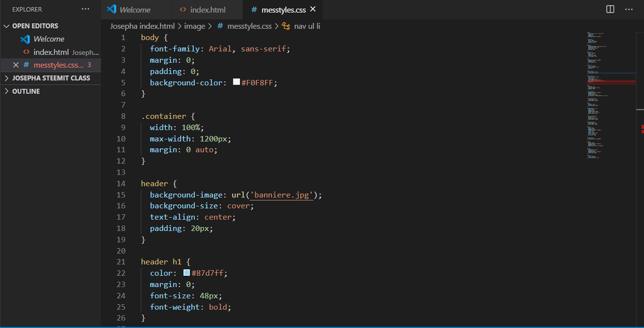Image resolution: width=644 pixels, height=328 pixels.
Task: Click the HTML file icon beside index.html in Open Editors
Action: [x=26, y=52]
